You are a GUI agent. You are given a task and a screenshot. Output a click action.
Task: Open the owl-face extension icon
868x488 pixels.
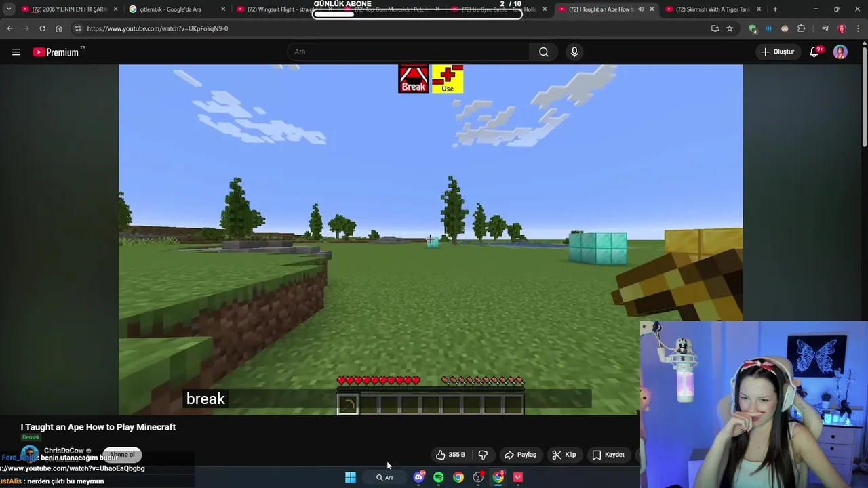point(785,28)
